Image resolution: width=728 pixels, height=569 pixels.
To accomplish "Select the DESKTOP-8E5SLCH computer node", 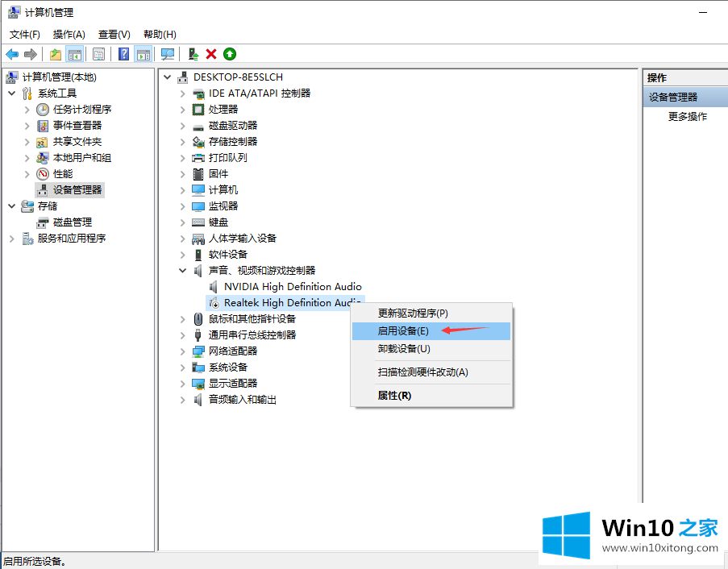I will (238, 77).
